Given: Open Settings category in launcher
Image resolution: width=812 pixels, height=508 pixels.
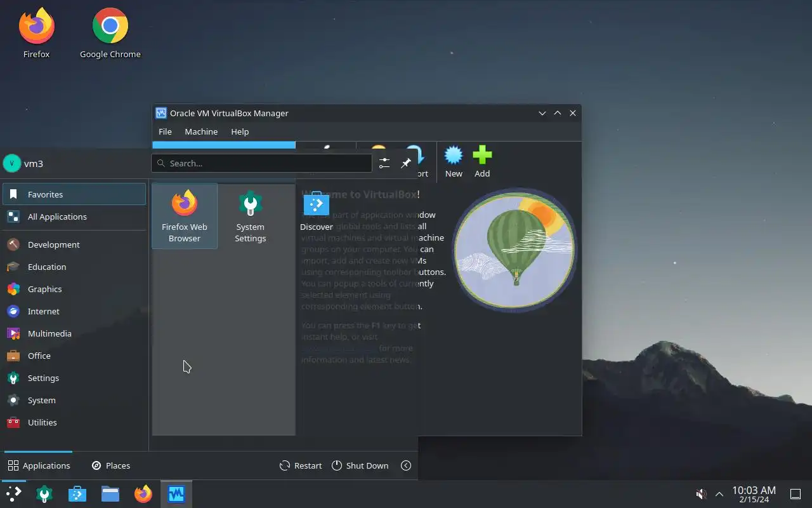Looking at the screenshot, I should point(74,378).
